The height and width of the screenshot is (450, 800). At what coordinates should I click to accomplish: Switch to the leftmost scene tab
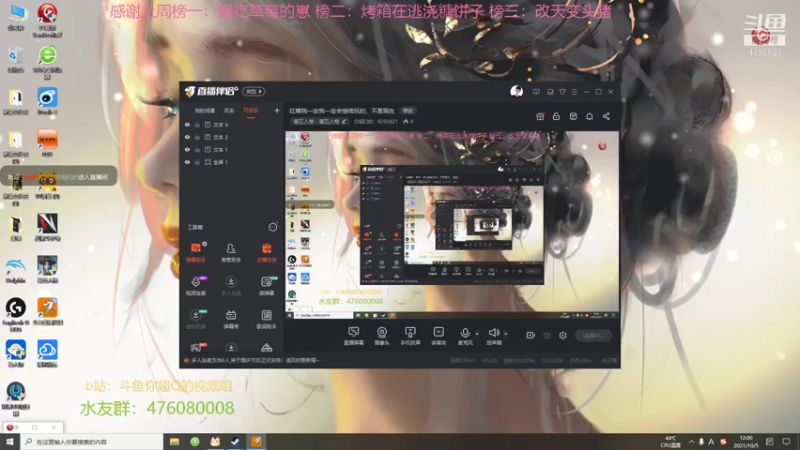pyautogui.click(x=205, y=111)
